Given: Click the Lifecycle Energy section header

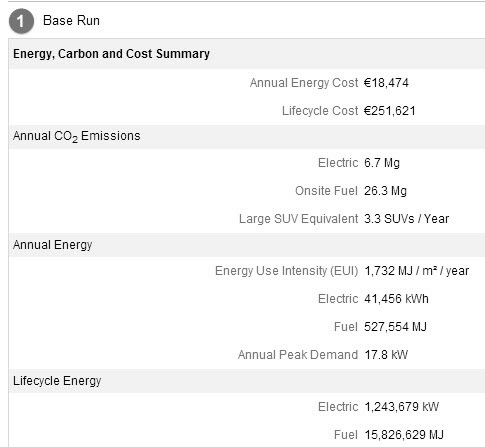Looking at the screenshot, I should click(57, 381).
